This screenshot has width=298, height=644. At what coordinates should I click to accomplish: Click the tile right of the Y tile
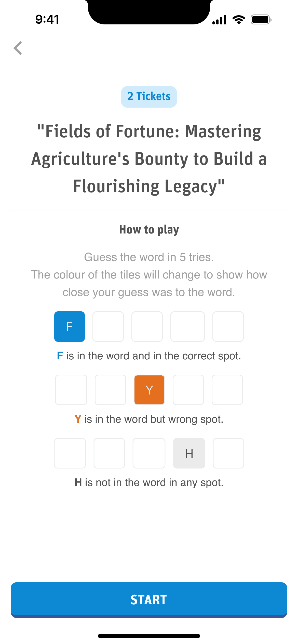tap(188, 390)
